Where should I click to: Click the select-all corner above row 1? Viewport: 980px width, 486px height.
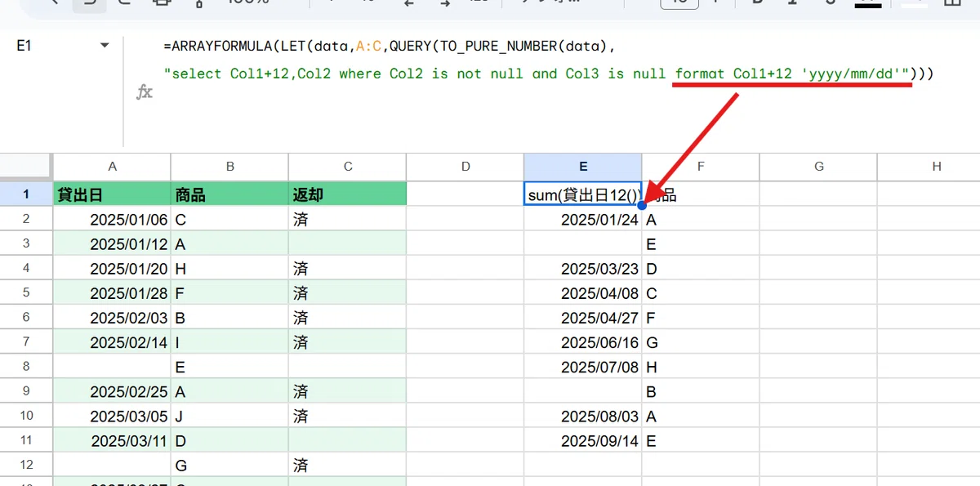[26, 167]
